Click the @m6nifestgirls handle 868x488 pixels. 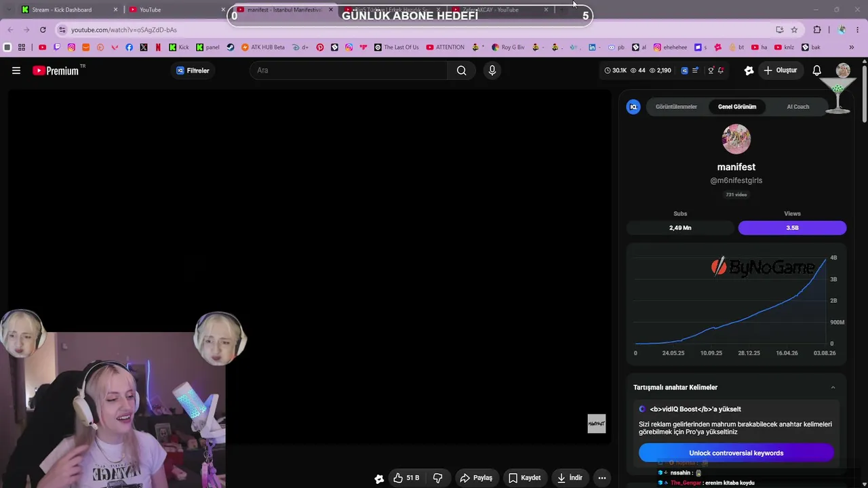[x=736, y=180]
